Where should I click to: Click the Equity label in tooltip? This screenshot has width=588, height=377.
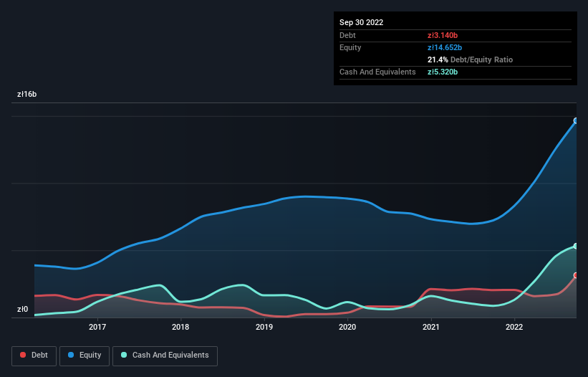tap(350, 47)
